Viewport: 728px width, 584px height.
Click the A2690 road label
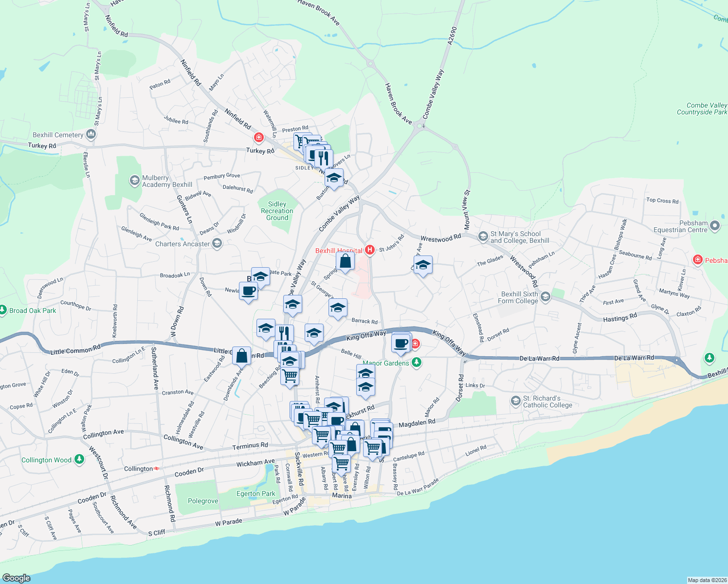point(452,36)
